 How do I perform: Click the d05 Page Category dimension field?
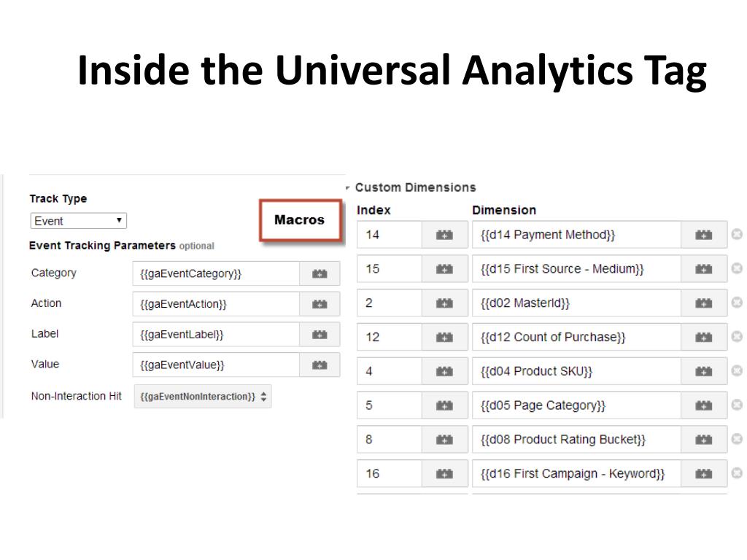[576, 405]
